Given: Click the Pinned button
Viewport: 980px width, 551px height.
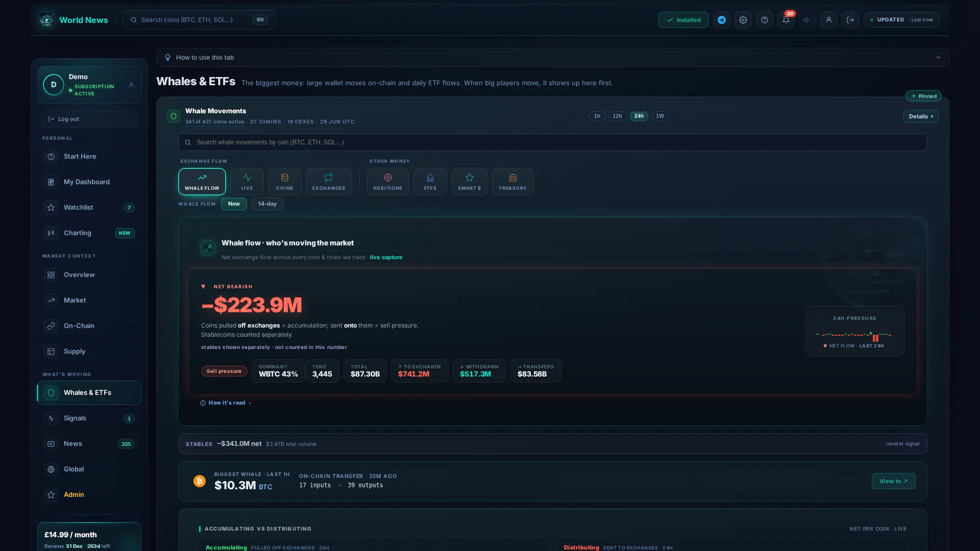Looking at the screenshot, I should 923,96.
